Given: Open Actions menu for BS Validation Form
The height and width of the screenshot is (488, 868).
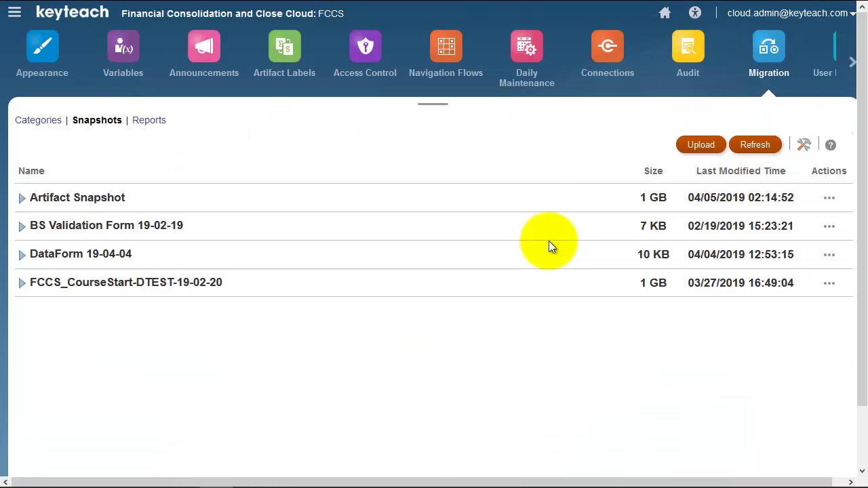Looking at the screenshot, I should (x=829, y=226).
